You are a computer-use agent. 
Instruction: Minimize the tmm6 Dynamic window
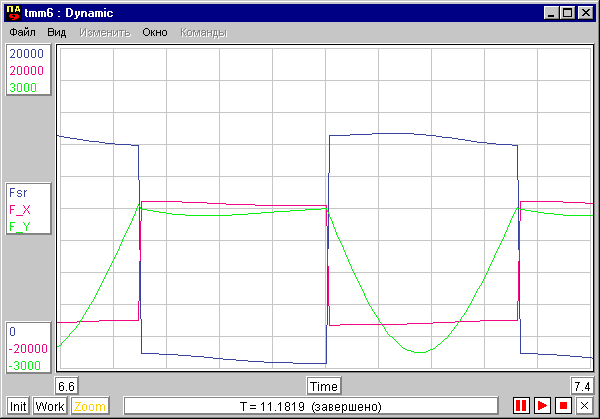551,13
